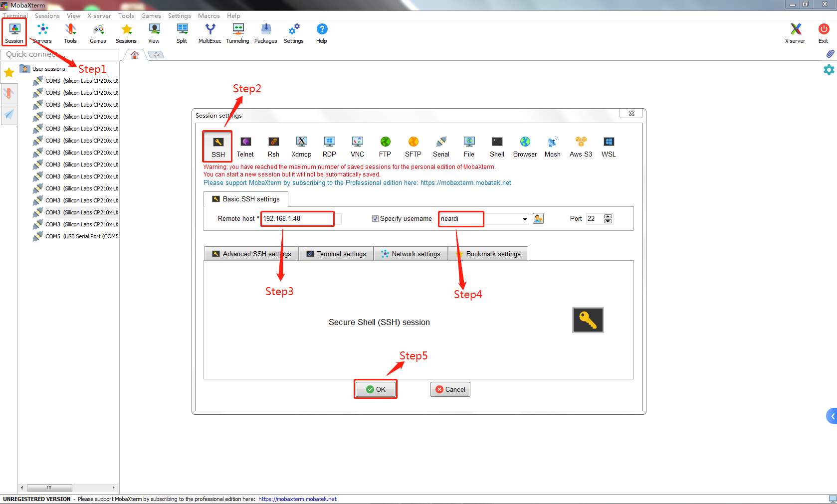
Task: Follow the mobaxterm.mobatek.net link in dialog
Action: click(465, 183)
